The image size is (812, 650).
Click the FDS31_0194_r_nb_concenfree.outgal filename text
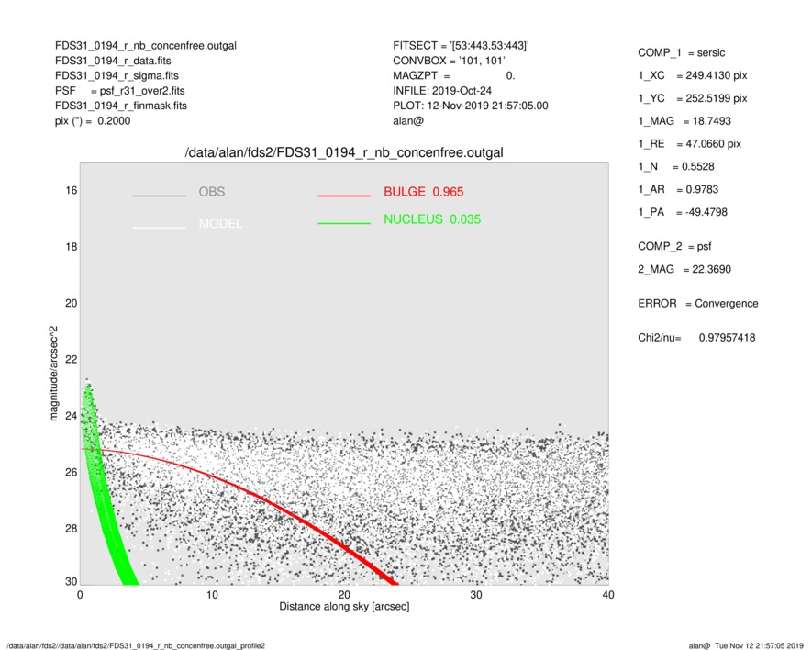click(x=146, y=46)
